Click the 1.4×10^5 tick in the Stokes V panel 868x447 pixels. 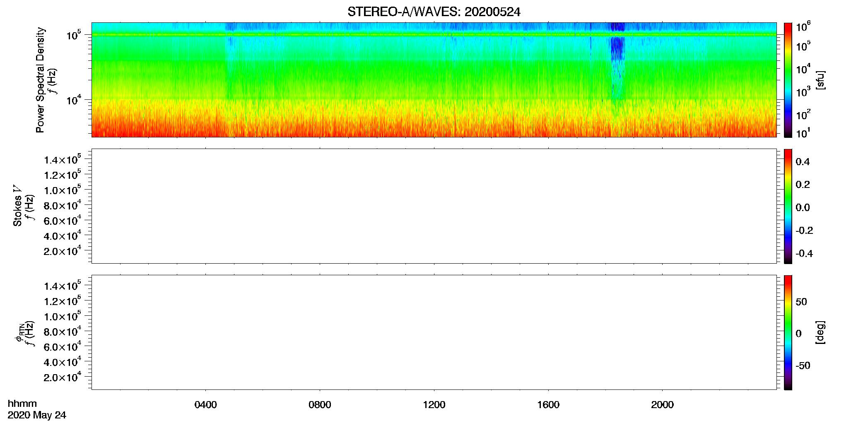pyautogui.click(x=63, y=159)
